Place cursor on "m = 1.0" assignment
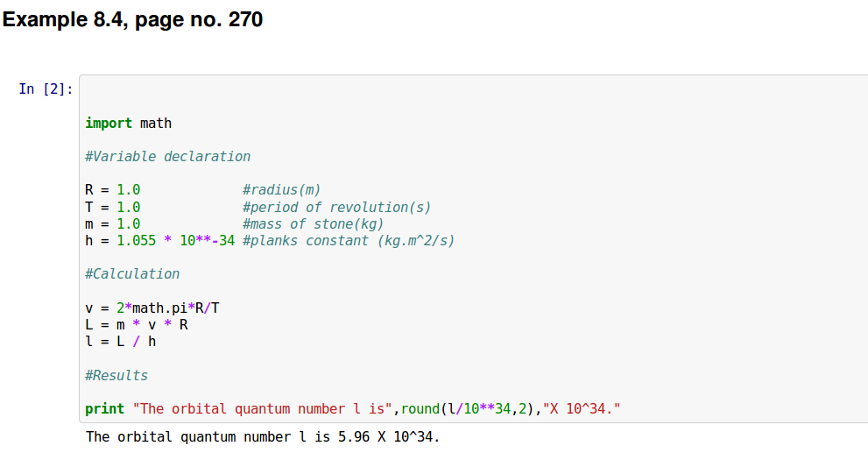This screenshot has width=868, height=453. click(x=112, y=223)
